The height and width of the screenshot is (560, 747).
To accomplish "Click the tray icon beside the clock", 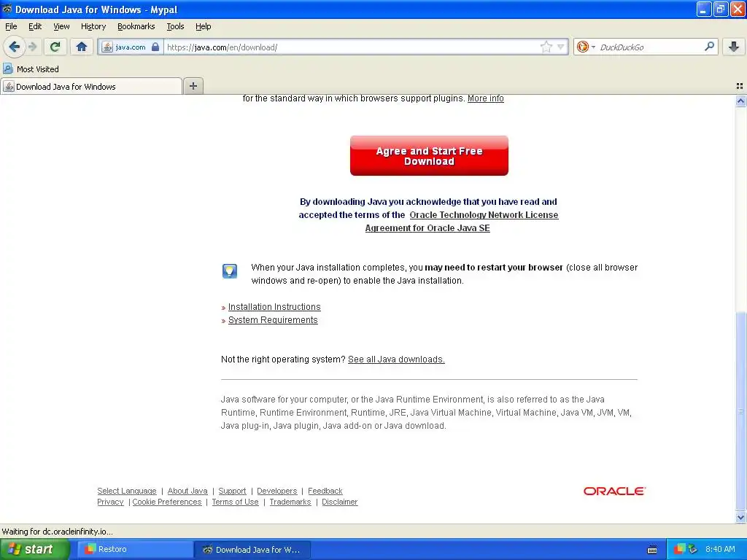I will (693, 550).
